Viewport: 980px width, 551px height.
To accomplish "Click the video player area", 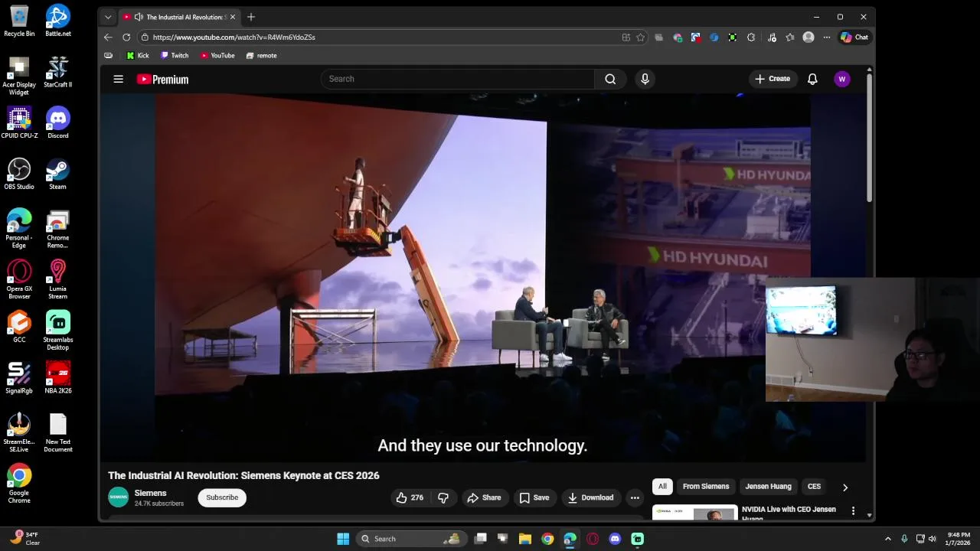I will pos(482,277).
